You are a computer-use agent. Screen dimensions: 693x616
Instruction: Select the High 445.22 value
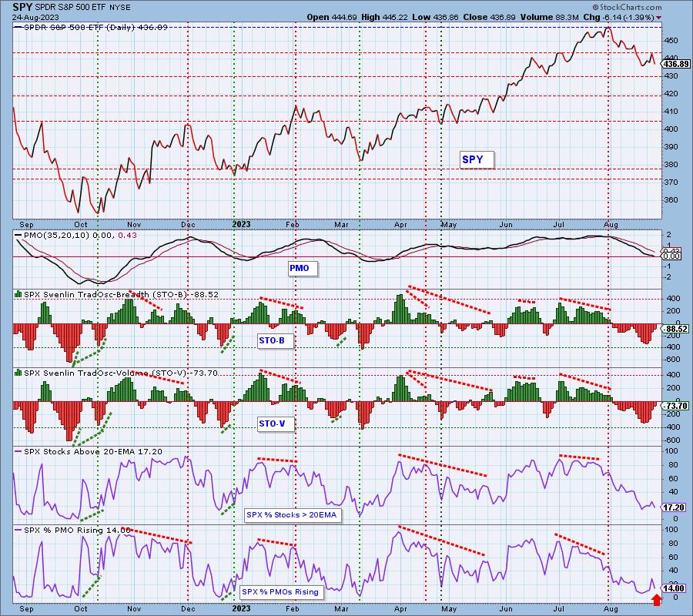[385, 17]
